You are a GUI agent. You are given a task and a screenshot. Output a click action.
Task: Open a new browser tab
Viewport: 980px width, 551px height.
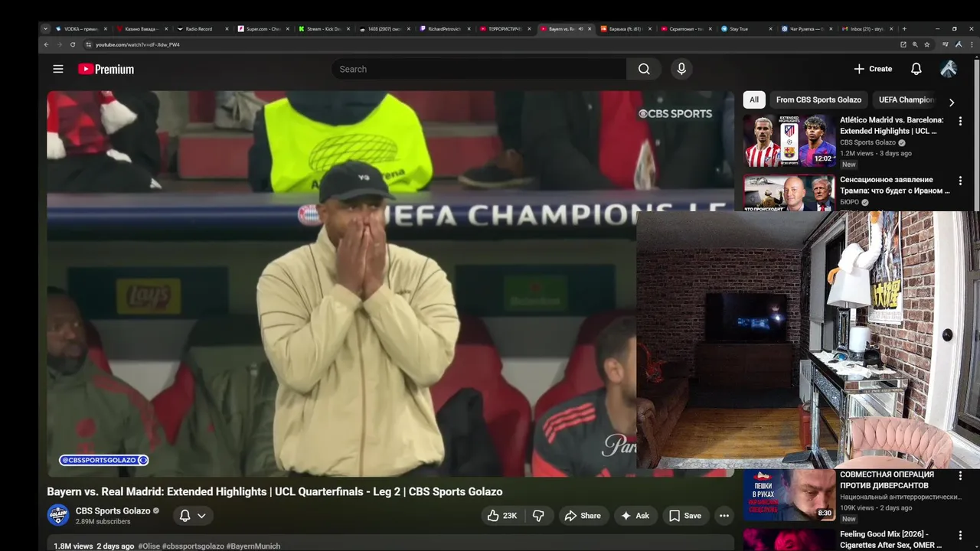tap(904, 28)
